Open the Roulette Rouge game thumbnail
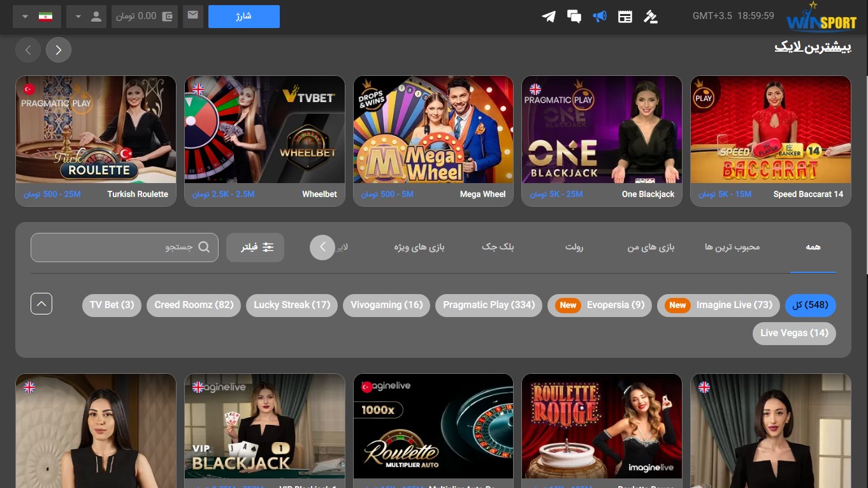 click(x=602, y=426)
